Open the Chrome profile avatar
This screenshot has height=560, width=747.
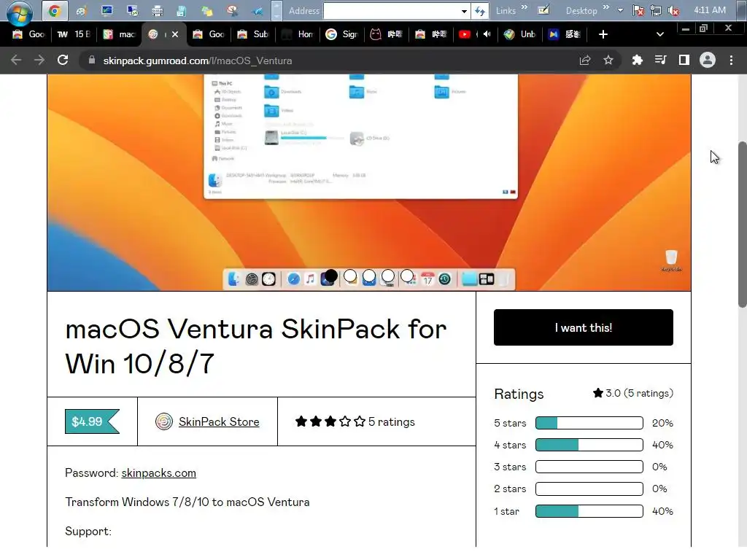[x=708, y=60]
